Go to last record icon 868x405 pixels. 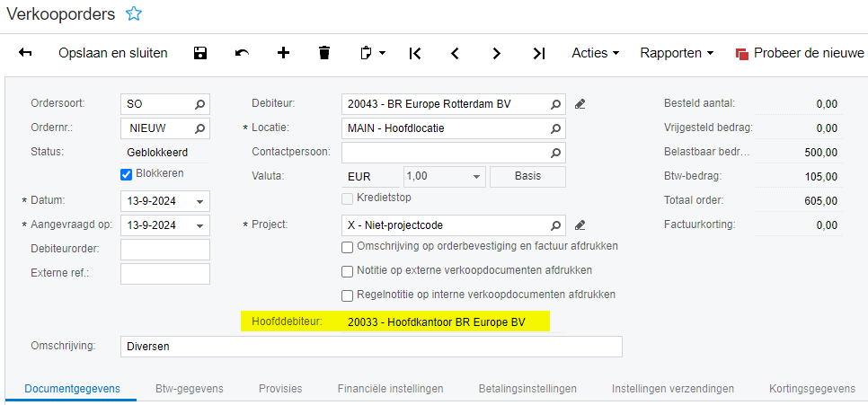click(538, 53)
